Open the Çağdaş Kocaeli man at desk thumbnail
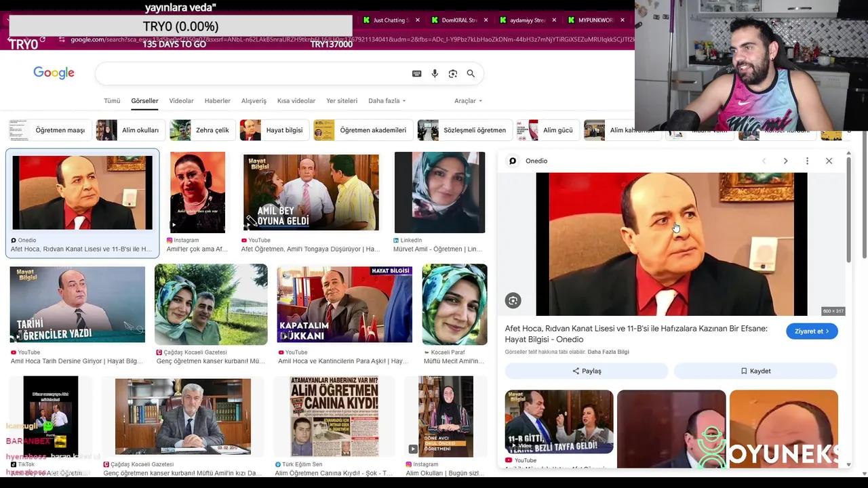 point(183,416)
